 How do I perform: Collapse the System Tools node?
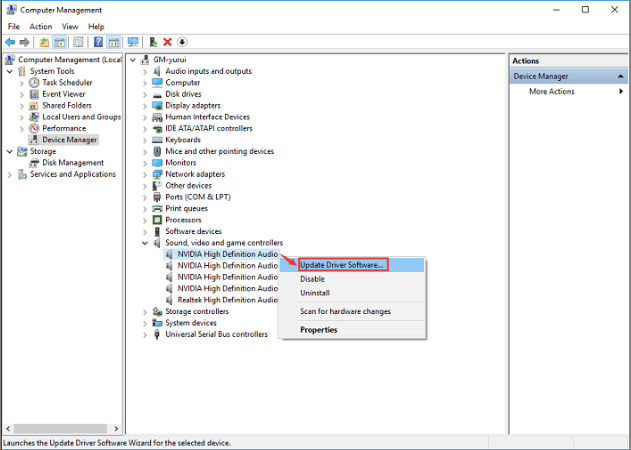(10, 71)
